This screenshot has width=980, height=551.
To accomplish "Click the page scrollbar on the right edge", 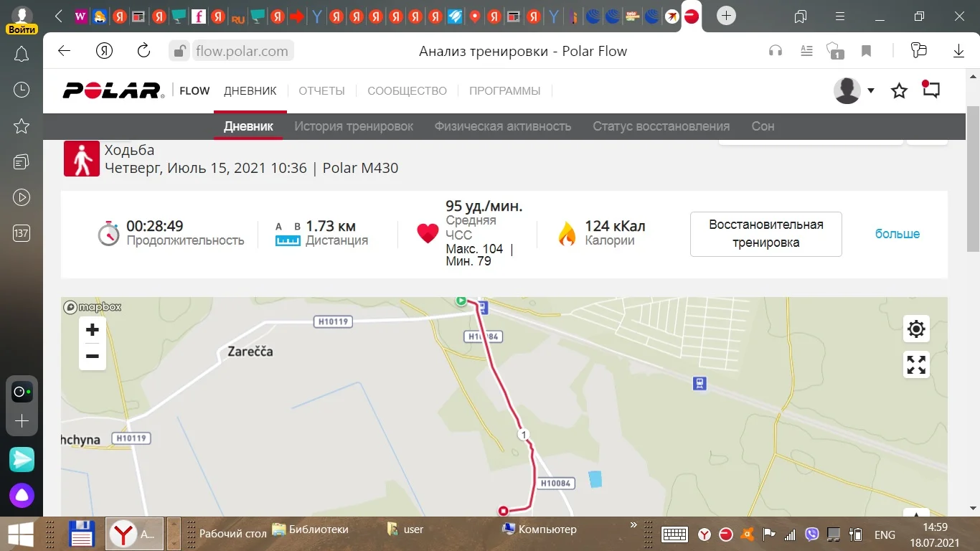I will click(973, 179).
